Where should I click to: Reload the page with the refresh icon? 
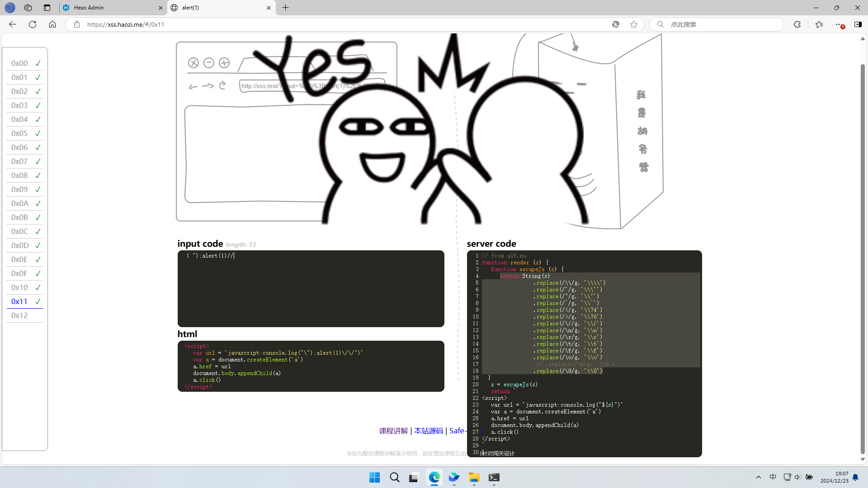[33, 24]
